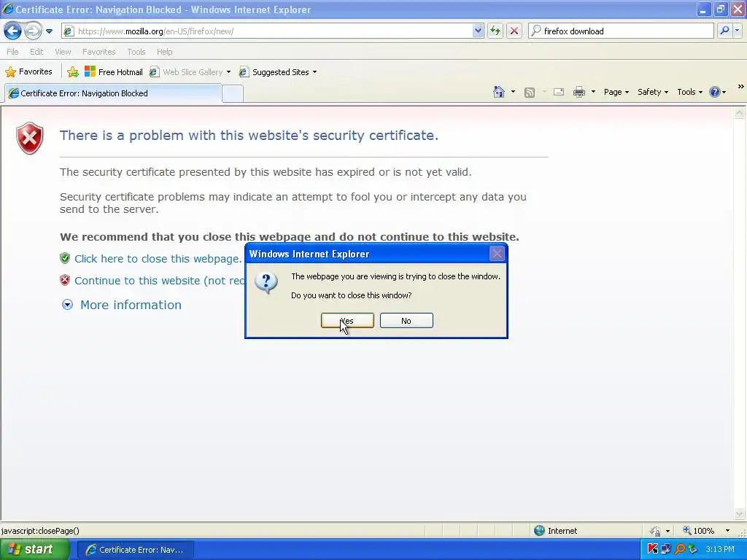Open the Tools menu in menu bar

(136, 52)
